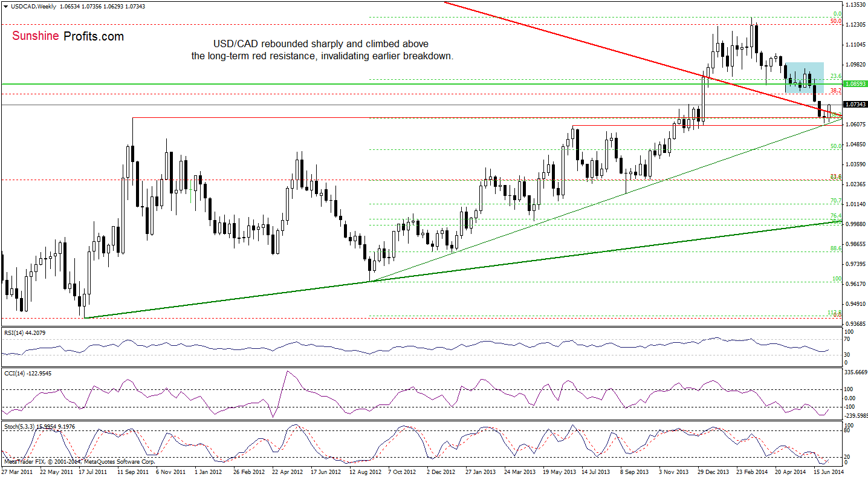
Task: Click the CCI(14) -122.9545 indicator label
Action: click(27, 372)
